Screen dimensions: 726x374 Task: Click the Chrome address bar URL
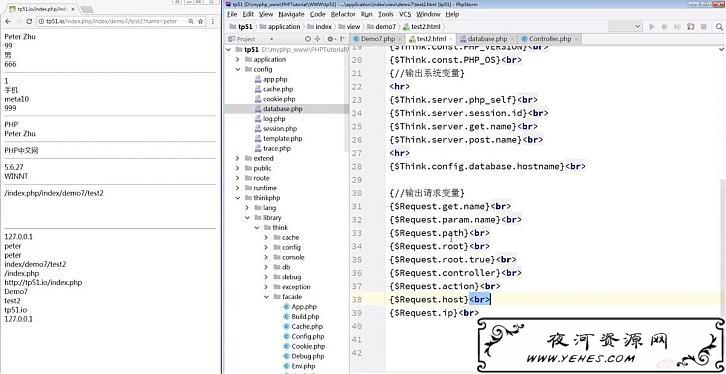click(112, 21)
